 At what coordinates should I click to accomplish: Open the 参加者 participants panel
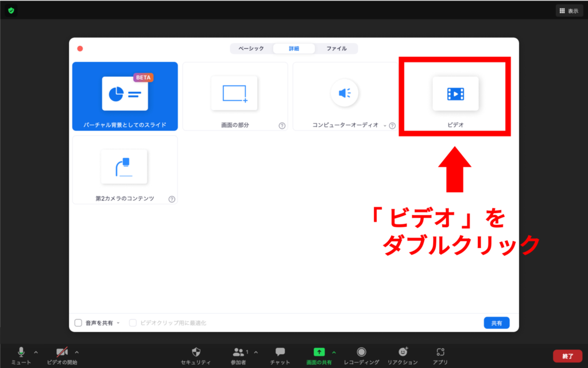coord(238,355)
